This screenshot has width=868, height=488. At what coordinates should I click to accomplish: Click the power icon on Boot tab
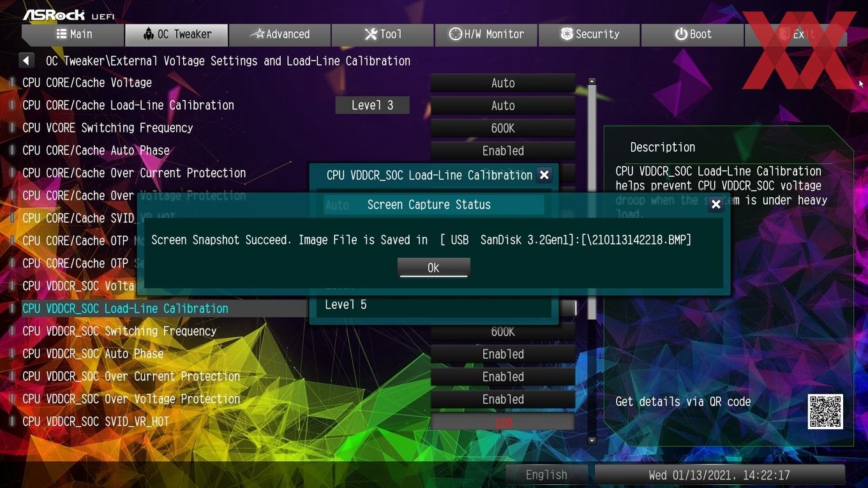coord(681,34)
